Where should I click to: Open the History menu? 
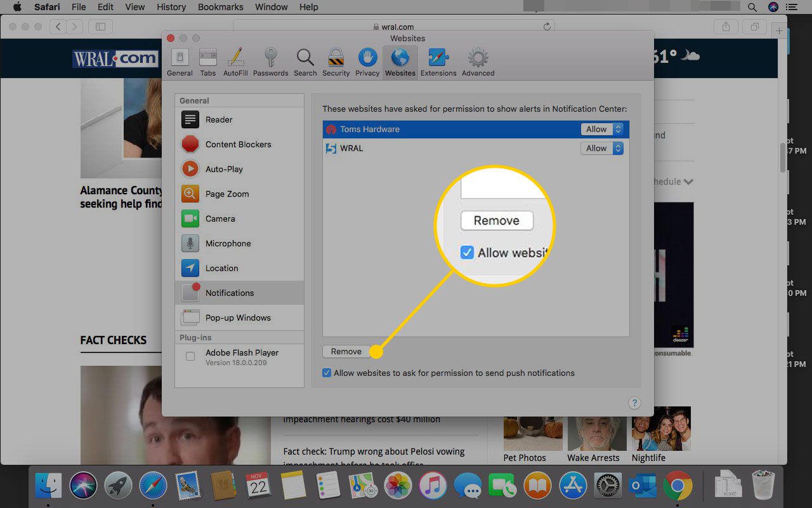171,7
